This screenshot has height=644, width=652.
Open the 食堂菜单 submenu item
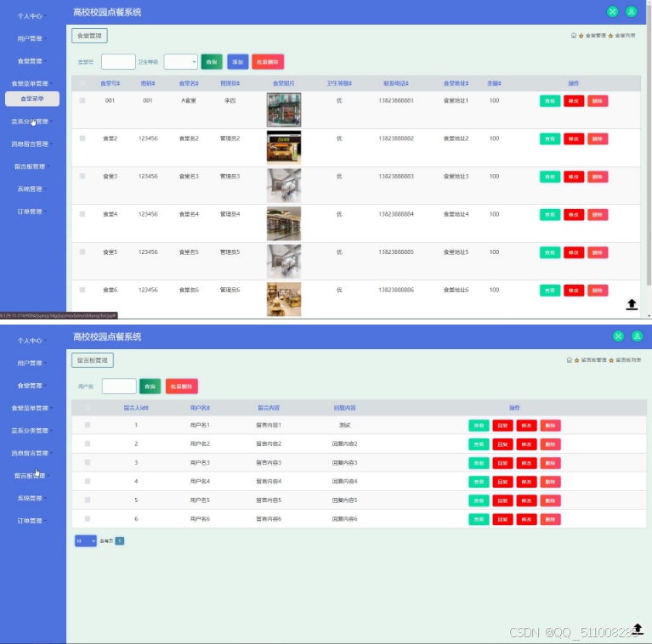pyautogui.click(x=32, y=99)
